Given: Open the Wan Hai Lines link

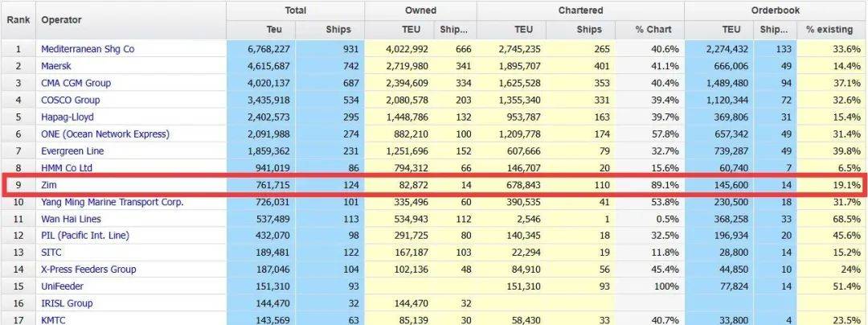Looking at the screenshot, I should coord(71,220).
